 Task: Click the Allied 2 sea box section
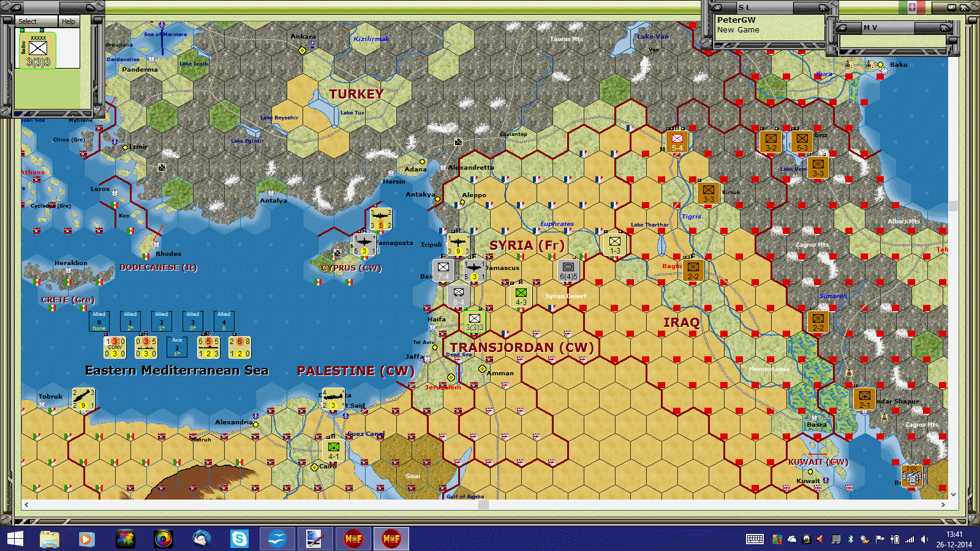tap(162, 321)
